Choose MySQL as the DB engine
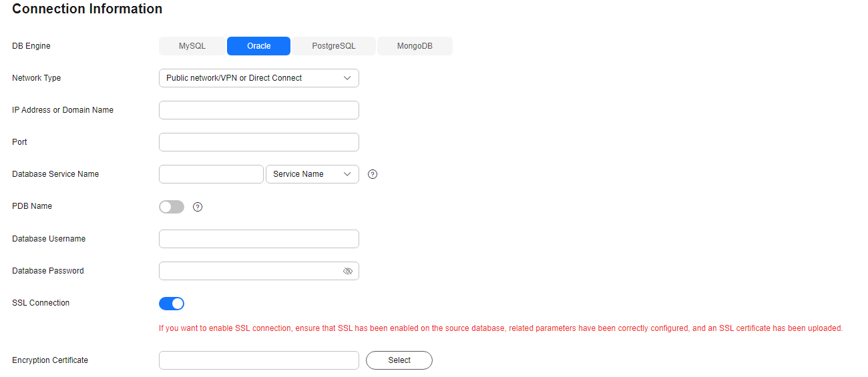 pos(192,46)
